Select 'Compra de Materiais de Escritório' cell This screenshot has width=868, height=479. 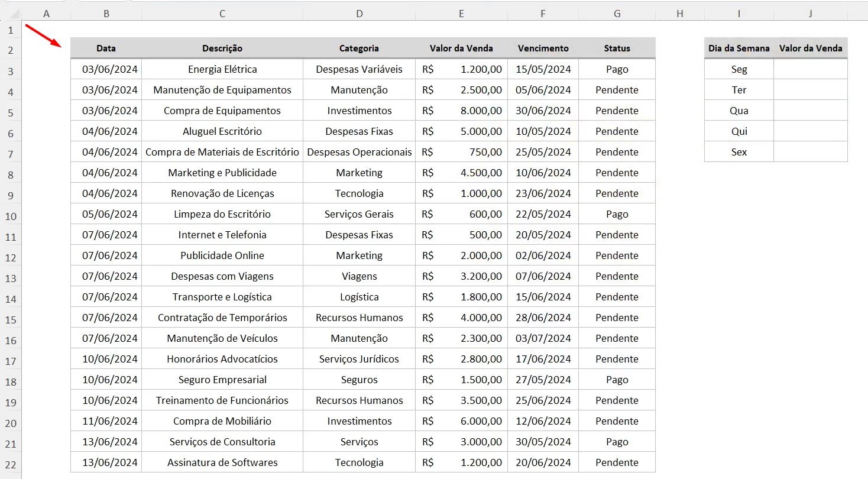coord(222,152)
